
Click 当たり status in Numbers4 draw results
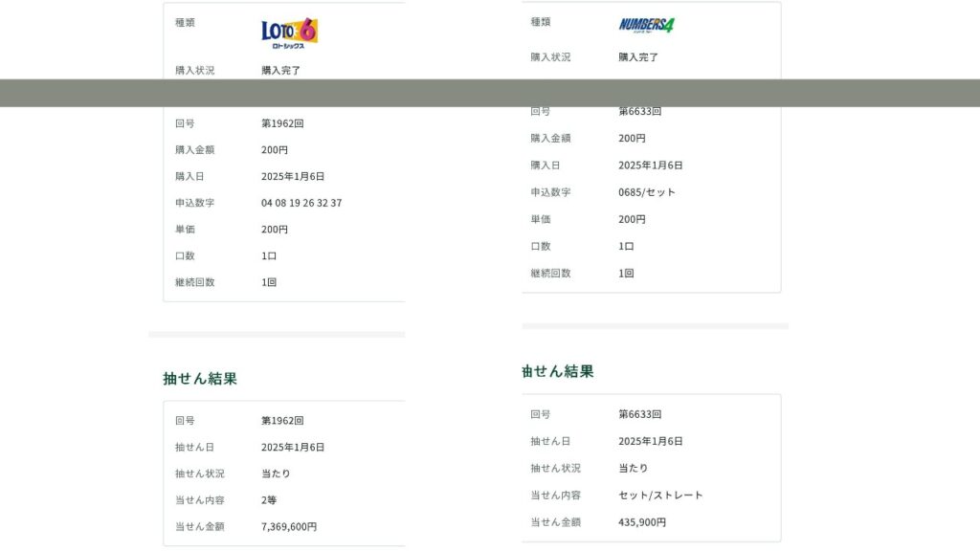pyautogui.click(x=633, y=469)
